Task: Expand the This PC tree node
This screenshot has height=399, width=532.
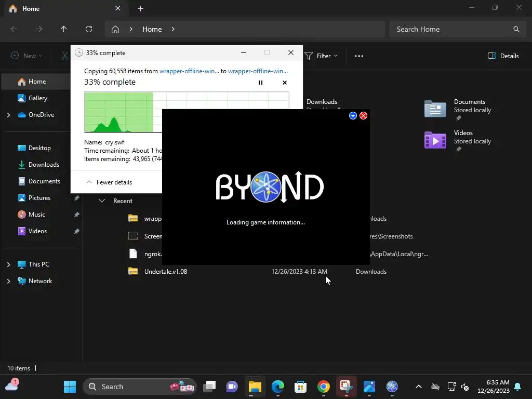Action: click(x=8, y=264)
